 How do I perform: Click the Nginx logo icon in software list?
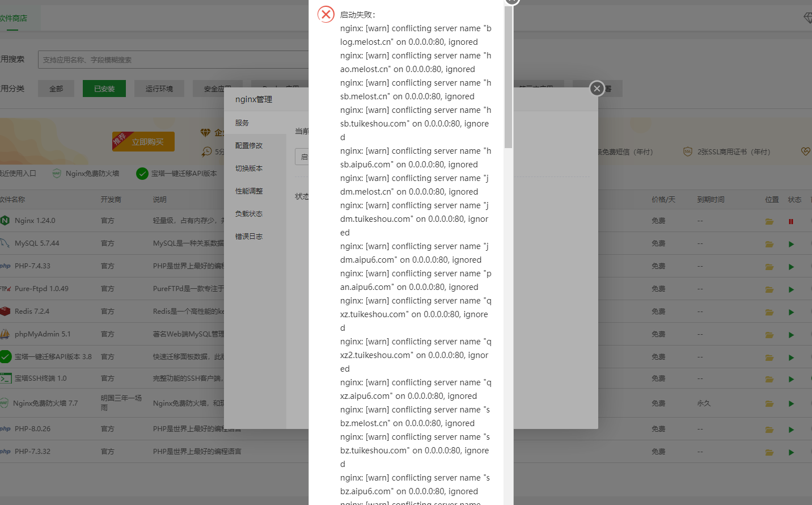5,220
